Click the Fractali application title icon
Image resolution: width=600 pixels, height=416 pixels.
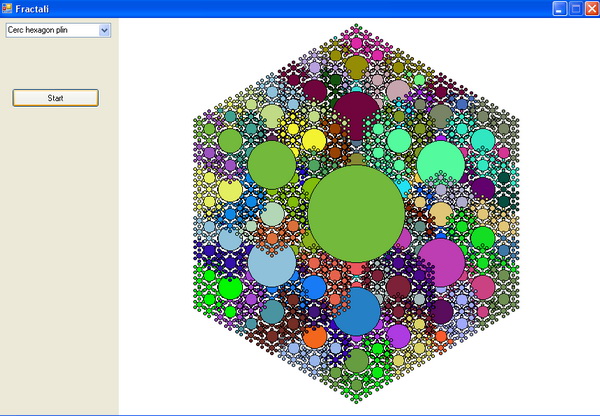coord(7,8)
